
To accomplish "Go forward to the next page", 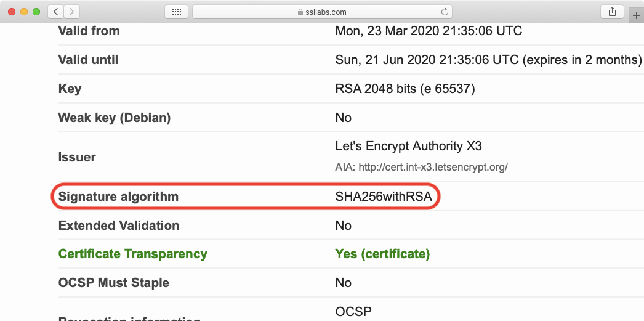I will (71, 12).
